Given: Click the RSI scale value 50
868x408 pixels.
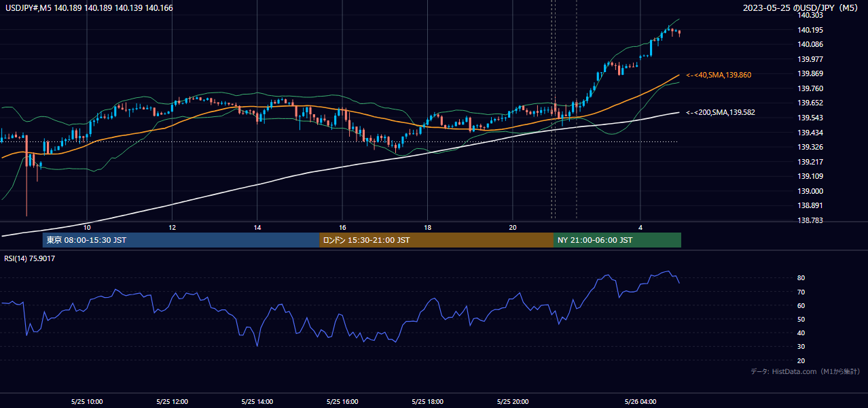Looking at the screenshot, I should coord(801,320).
